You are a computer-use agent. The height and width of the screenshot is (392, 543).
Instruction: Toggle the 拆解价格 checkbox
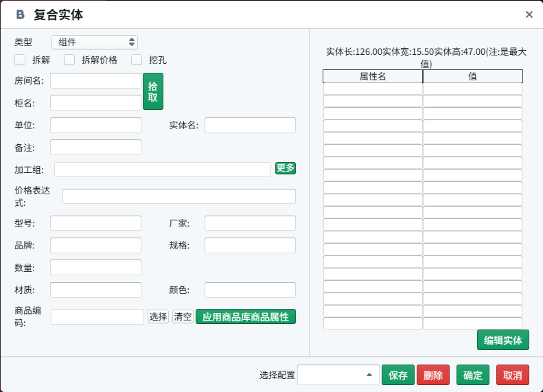pyautogui.click(x=69, y=60)
